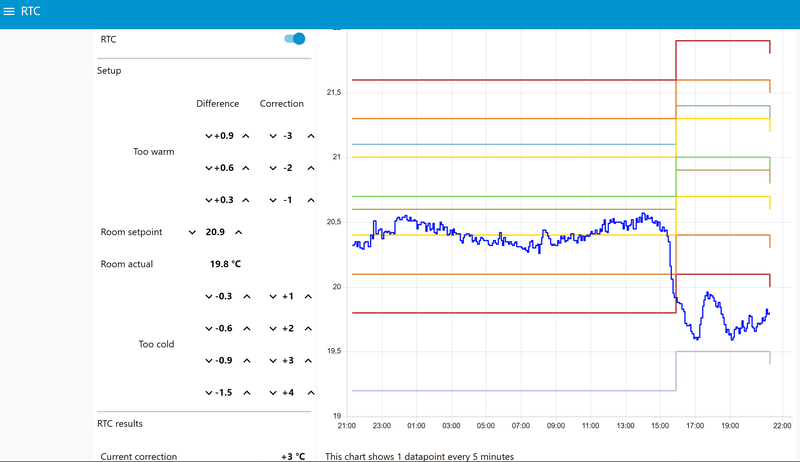800x462 pixels.
Task: Decrease the +0.6 difference value
Action: pos(208,168)
